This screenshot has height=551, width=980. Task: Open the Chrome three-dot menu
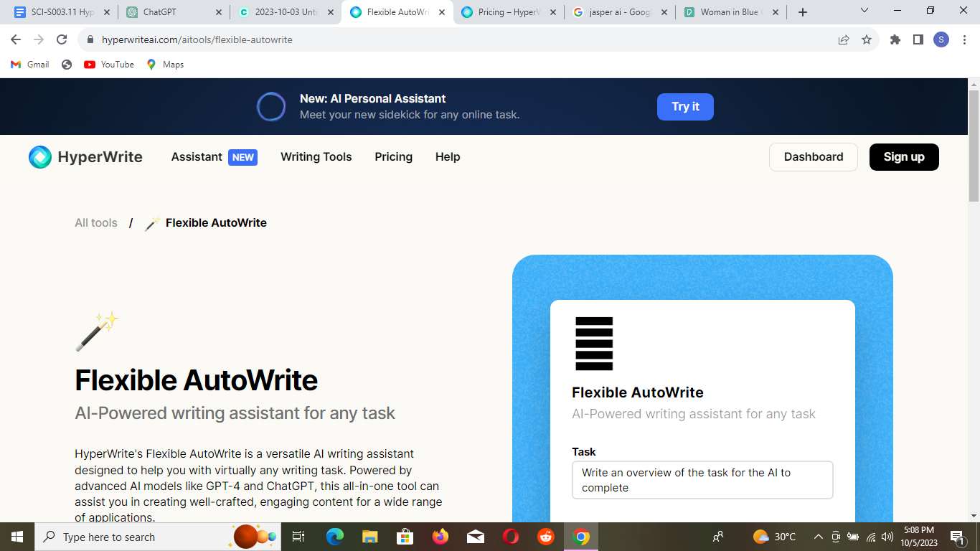tap(963, 39)
